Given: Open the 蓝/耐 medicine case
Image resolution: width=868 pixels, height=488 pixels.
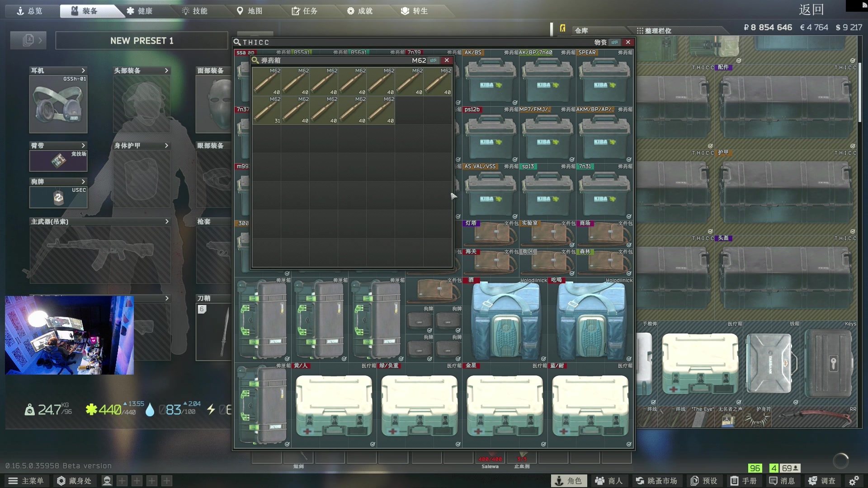Looking at the screenshot, I should [x=590, y=406].
